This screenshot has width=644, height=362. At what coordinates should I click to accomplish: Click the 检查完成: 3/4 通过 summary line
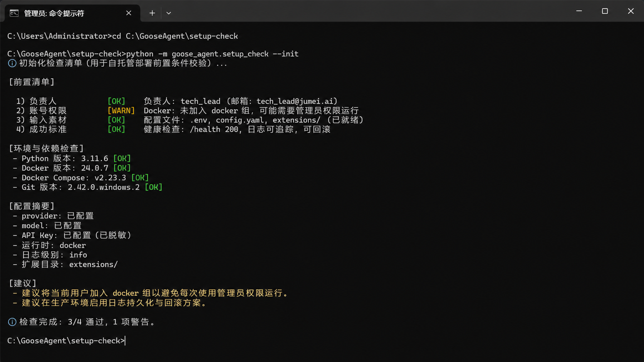(82, 322)
